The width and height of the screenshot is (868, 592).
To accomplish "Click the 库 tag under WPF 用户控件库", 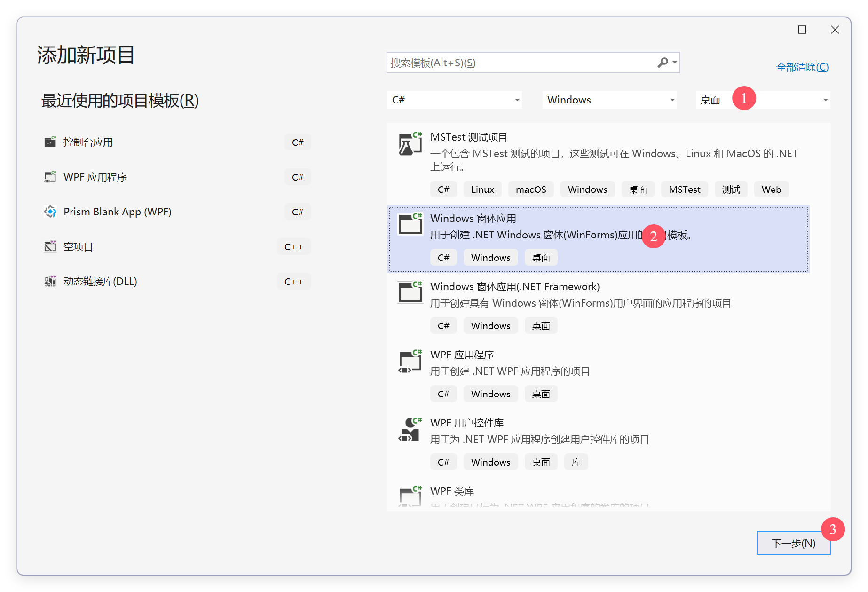I will click(576, 462).
